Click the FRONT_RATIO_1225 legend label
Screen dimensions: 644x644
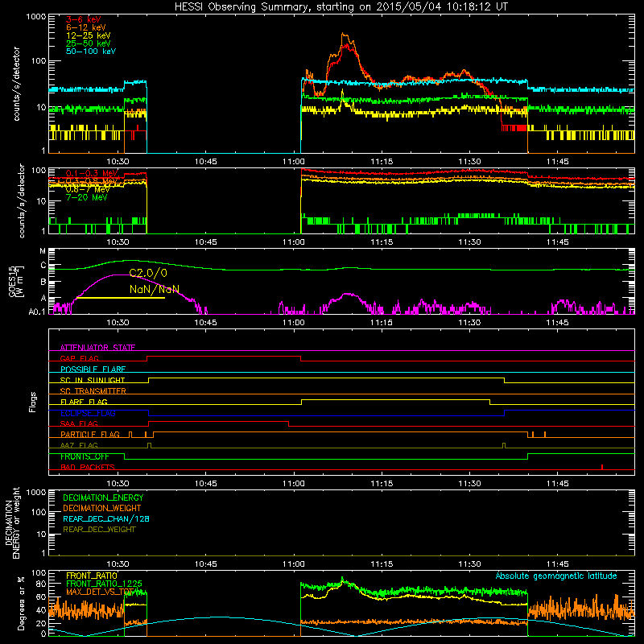point(105,584)
